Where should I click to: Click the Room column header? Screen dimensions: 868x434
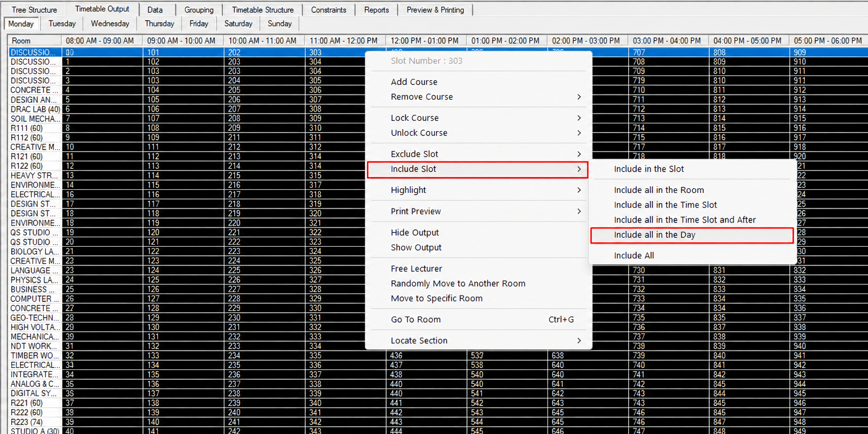coord(35,41)
